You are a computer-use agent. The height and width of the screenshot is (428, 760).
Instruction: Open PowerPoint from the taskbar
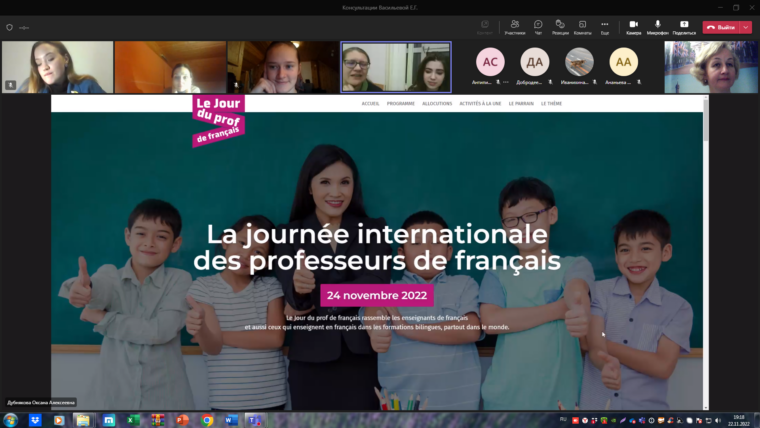click(182, 420)
